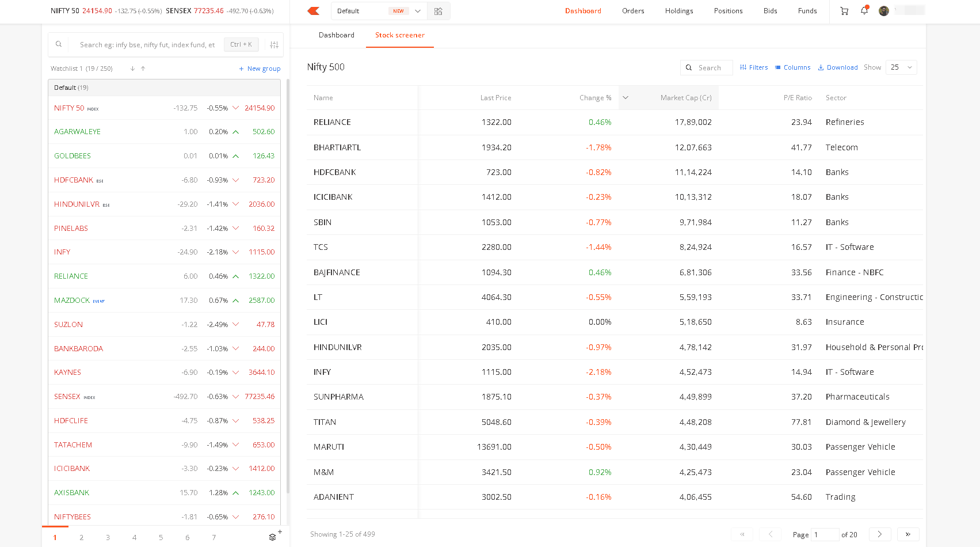
Task: Switch to the Dashboard sub-tab
Action: coord(337,35)
